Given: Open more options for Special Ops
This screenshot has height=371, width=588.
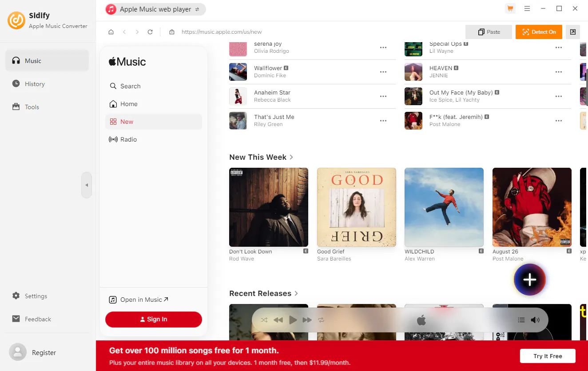Looking at the screenshot, I should [x=559, y=47].
